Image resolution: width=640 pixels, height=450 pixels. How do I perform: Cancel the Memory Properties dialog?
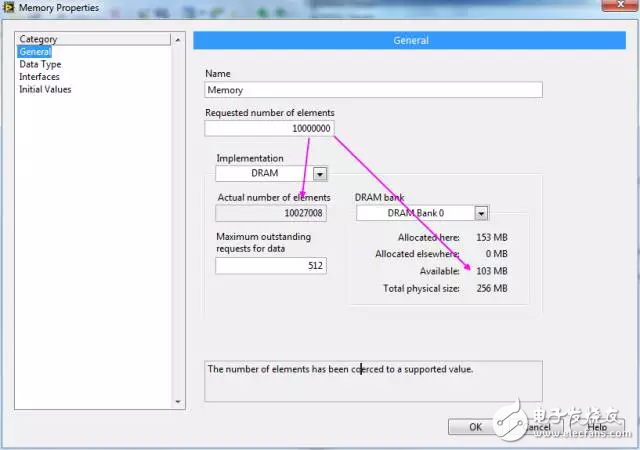[538, 427]
